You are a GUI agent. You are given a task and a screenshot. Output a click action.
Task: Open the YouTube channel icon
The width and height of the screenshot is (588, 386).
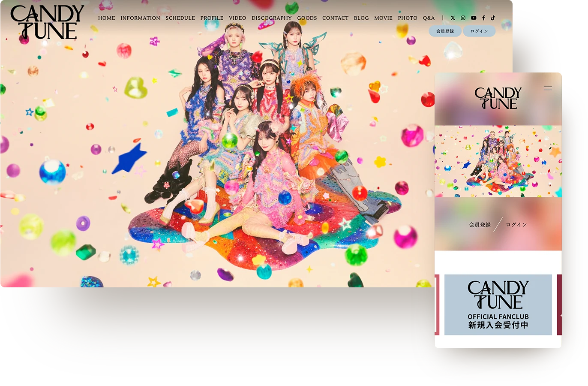coord(474,18)
